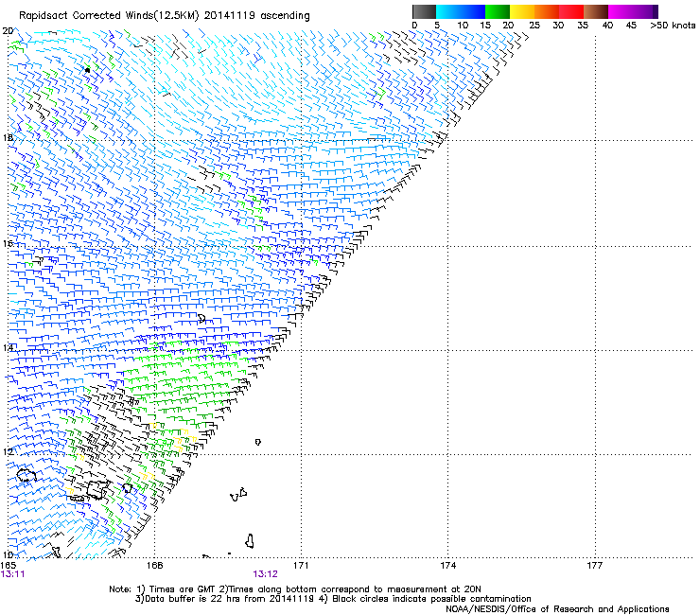Image resolution: width=700 pixels, height=615 pixels.
Task: Click latitude label 12
Action: point(8,451)
